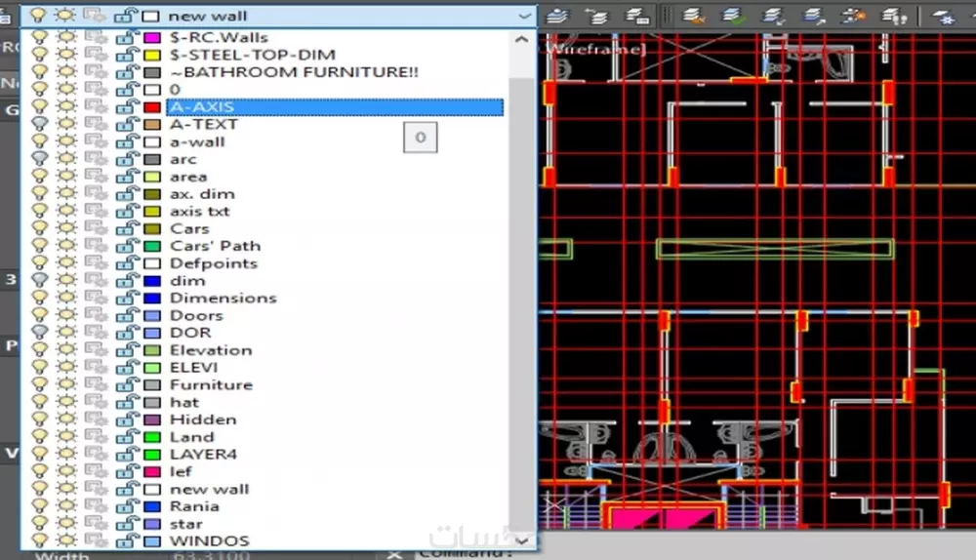The height and width of the screenshot is (560, 976).
Task: Toggle the lightbulb of the current new wall header
Action: (x=38, y=16)
